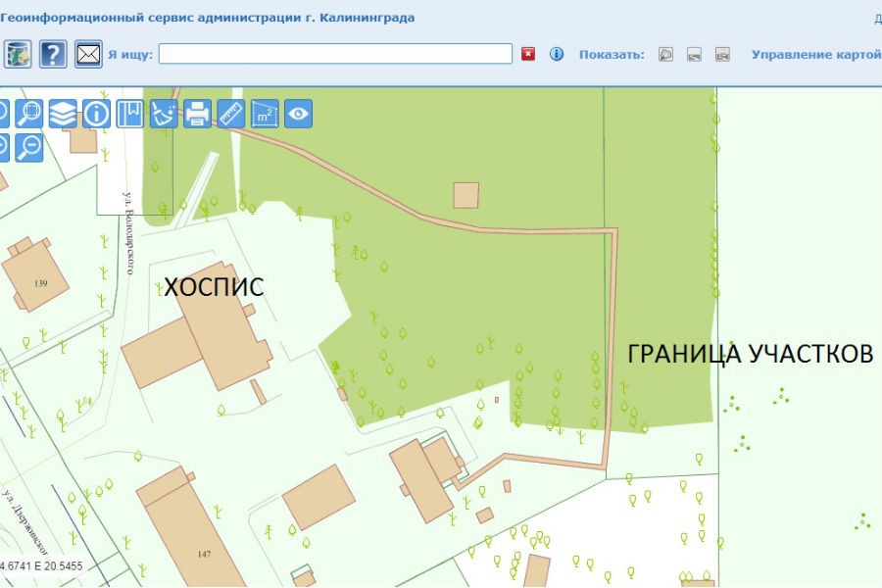Click the blue search info icon
Viewport: 882px width, 588px height.
[x=557, y=54]
